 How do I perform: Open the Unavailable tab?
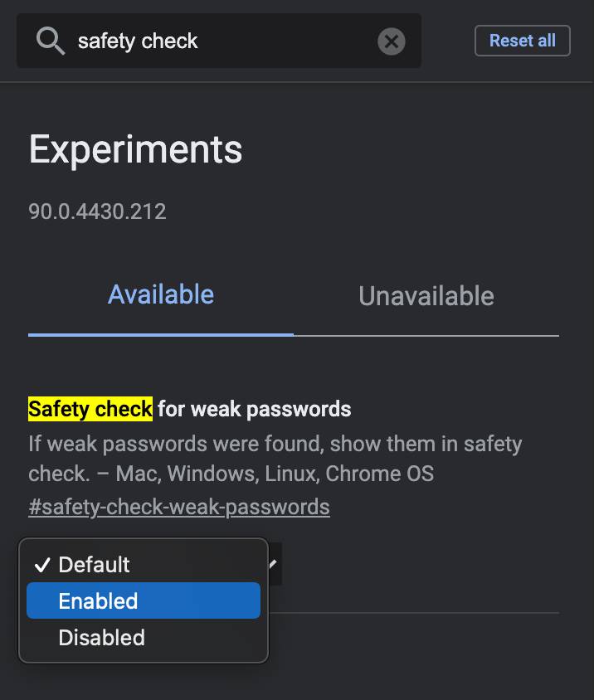point(426,296)
